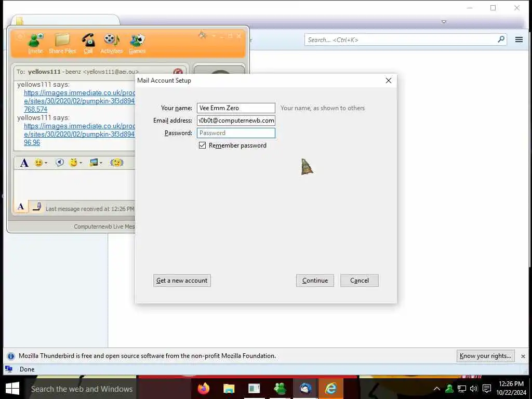This screenshot has height=399, width=532.
Task: Open the show-menu arrow in the Messenger title area
Action: 214,35
